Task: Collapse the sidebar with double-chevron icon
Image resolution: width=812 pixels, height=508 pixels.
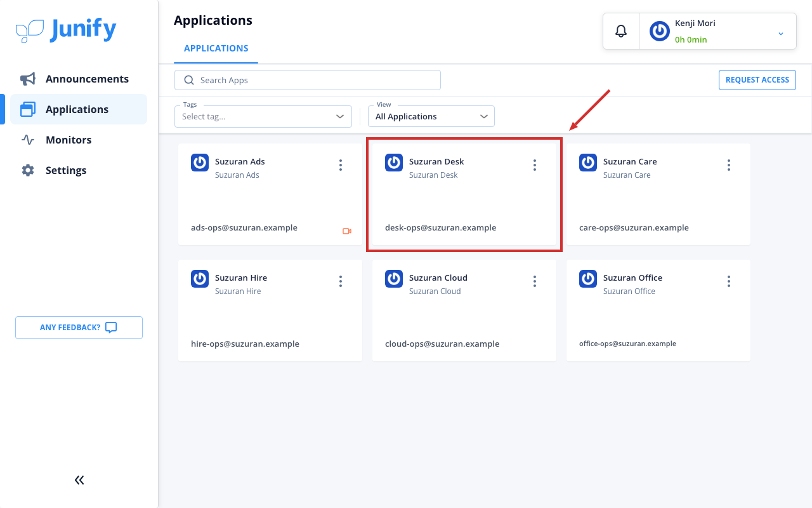Action: coord(79,480)
